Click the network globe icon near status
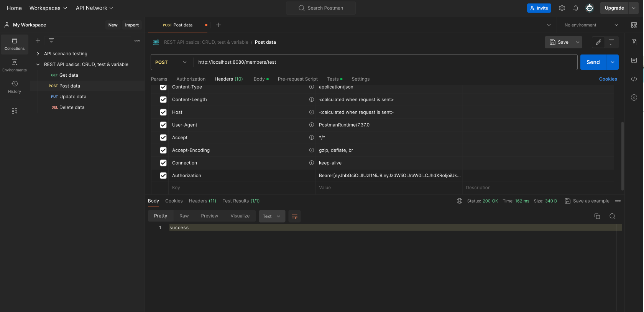Screen dimensions: 644x312 460,201
